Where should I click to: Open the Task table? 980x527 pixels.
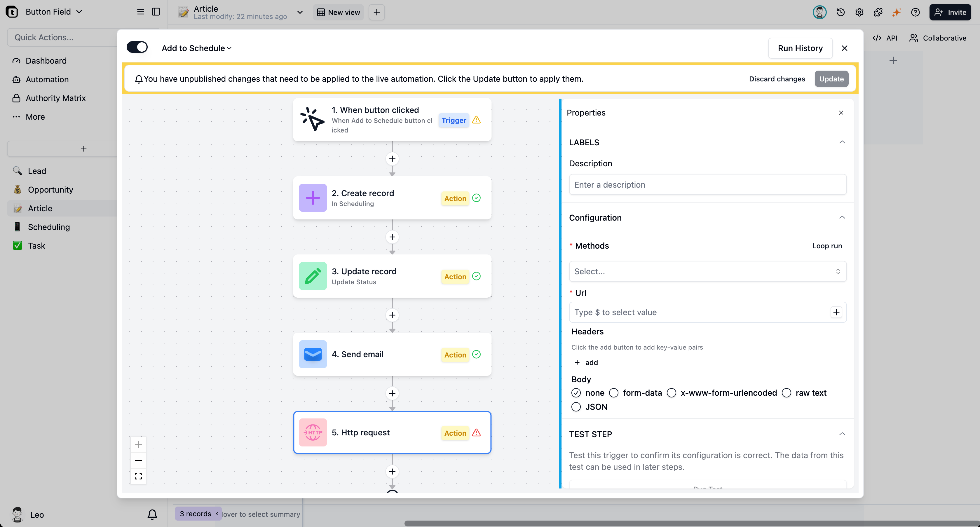pos(36,245)
